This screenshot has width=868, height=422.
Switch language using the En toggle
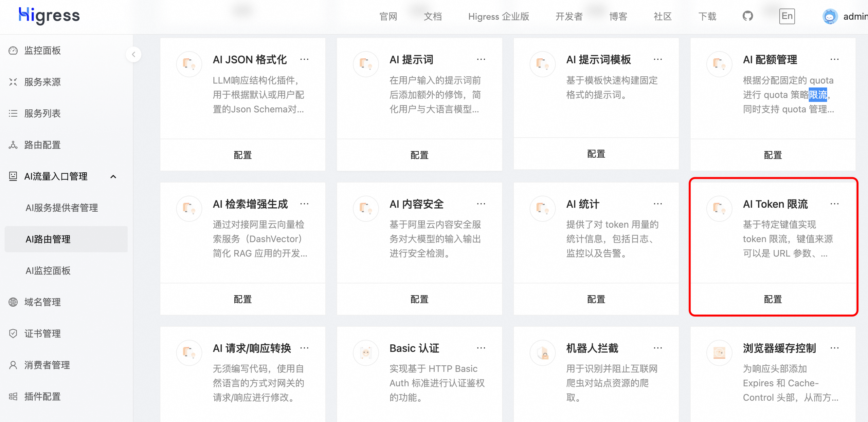pyautogui.click(x=787, y=15)
